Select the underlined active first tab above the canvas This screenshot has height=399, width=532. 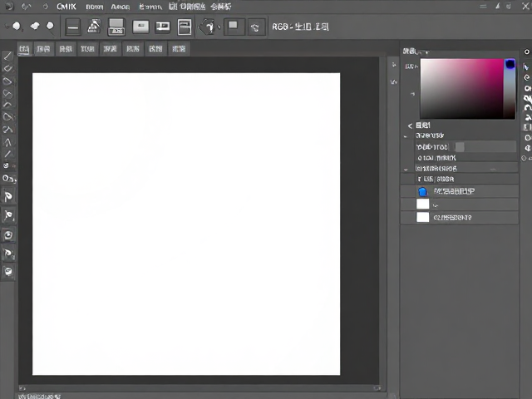point(24,49)
